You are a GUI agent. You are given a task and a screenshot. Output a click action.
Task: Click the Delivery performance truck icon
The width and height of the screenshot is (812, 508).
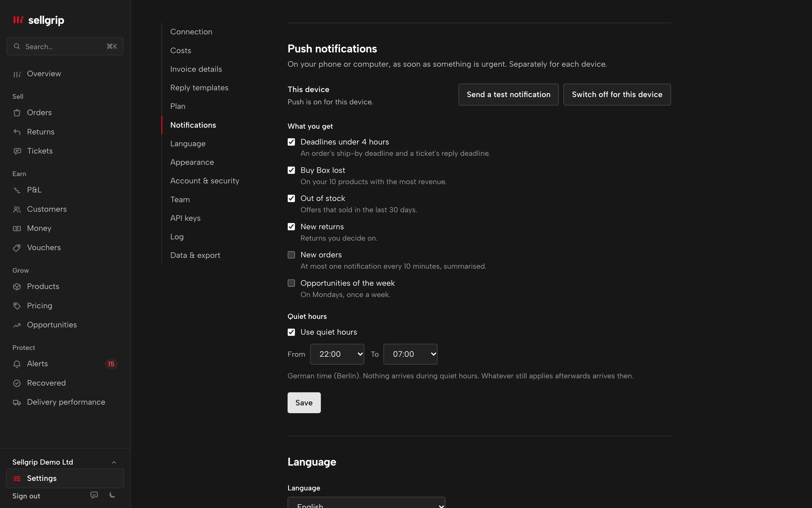[17, 402]
